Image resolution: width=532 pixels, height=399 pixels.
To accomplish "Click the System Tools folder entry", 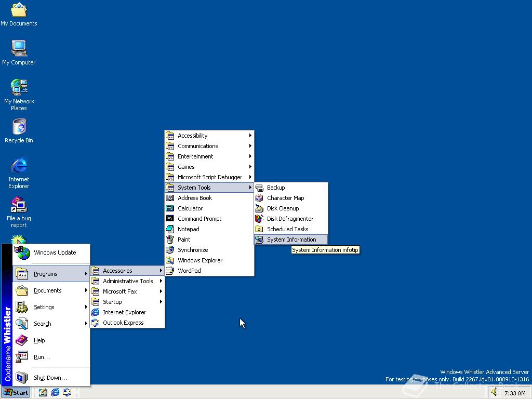I will pos(209,188).
